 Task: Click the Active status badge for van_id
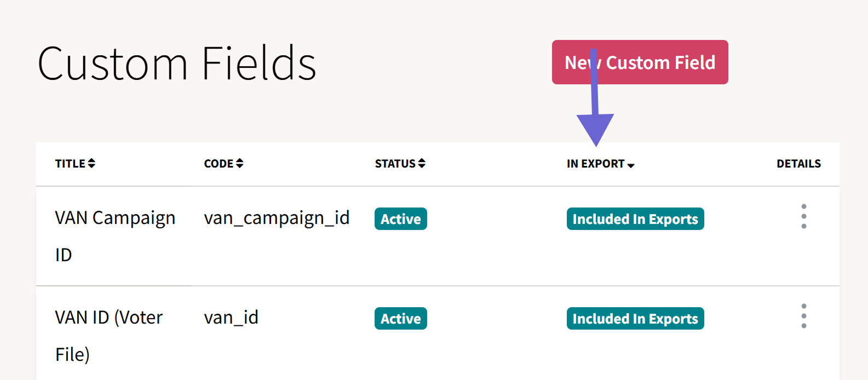pos(400,318)
